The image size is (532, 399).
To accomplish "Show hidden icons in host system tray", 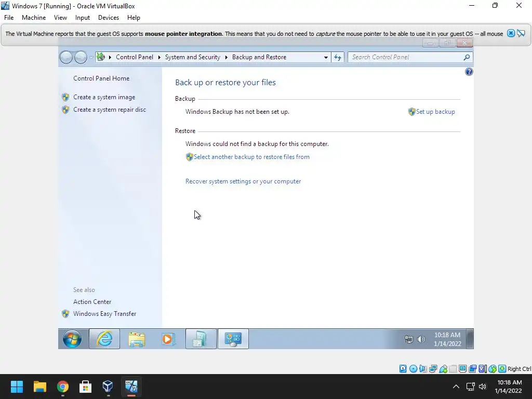I will pos(456,387).
